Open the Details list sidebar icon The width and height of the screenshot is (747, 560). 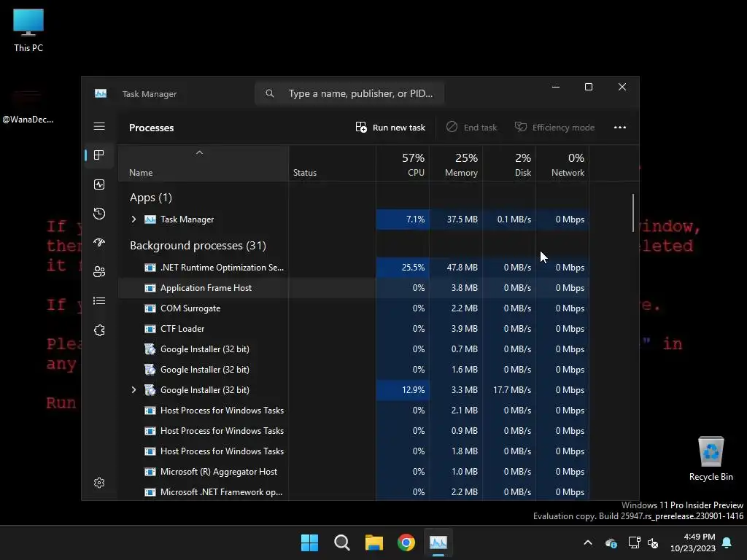click(x=99, y=301)
